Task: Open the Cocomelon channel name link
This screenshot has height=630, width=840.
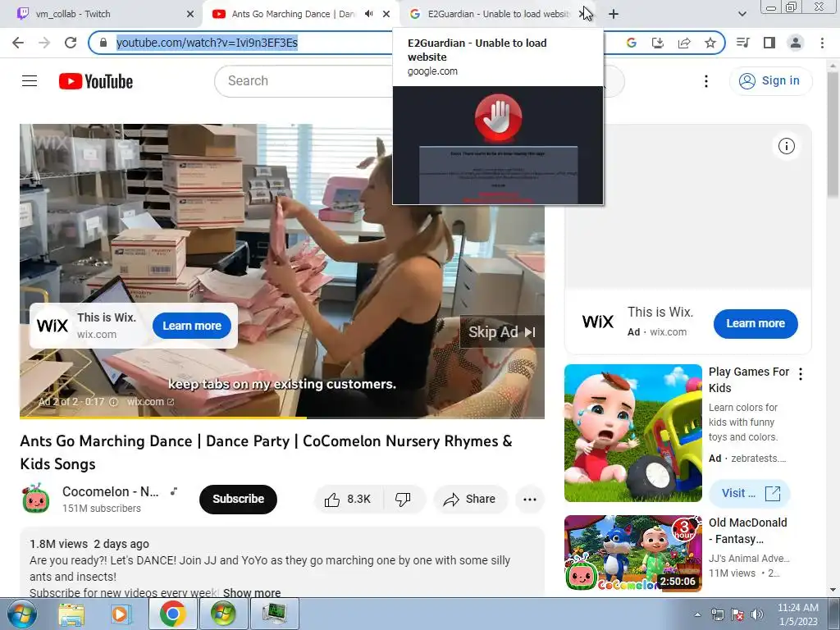Action: [x=111, y=491]
